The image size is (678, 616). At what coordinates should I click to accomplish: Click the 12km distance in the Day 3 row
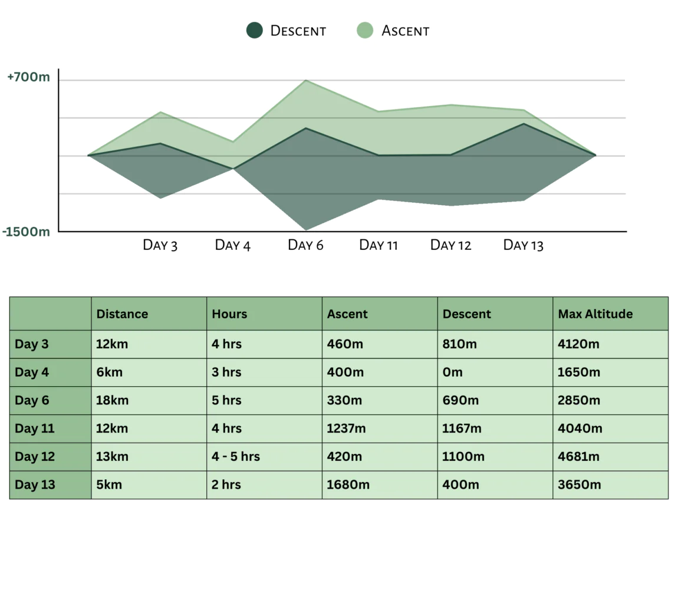tap(149, 344)
